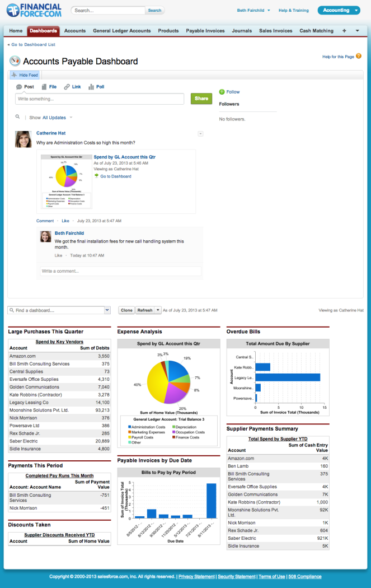The height and width of the screenshot is (588, 371).
Task: Select the File attachment icon
Action: 44,87
